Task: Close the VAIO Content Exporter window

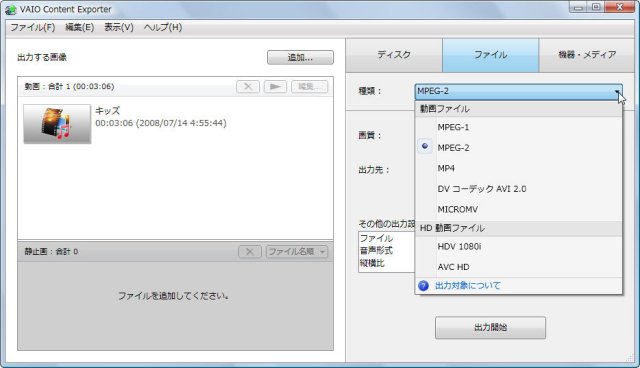Action: tap(620, 7)
